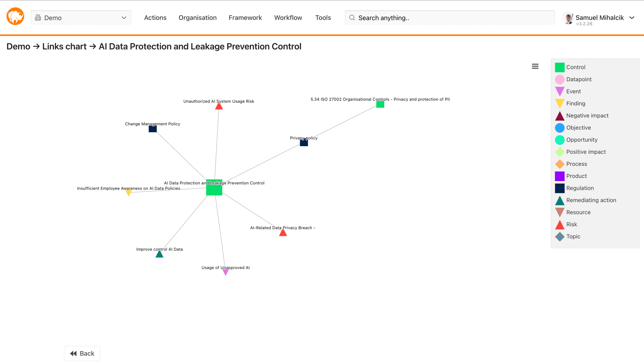Click the Product purple color swatch
This screenshot has width=644, height=364.
tap(560, 176)
